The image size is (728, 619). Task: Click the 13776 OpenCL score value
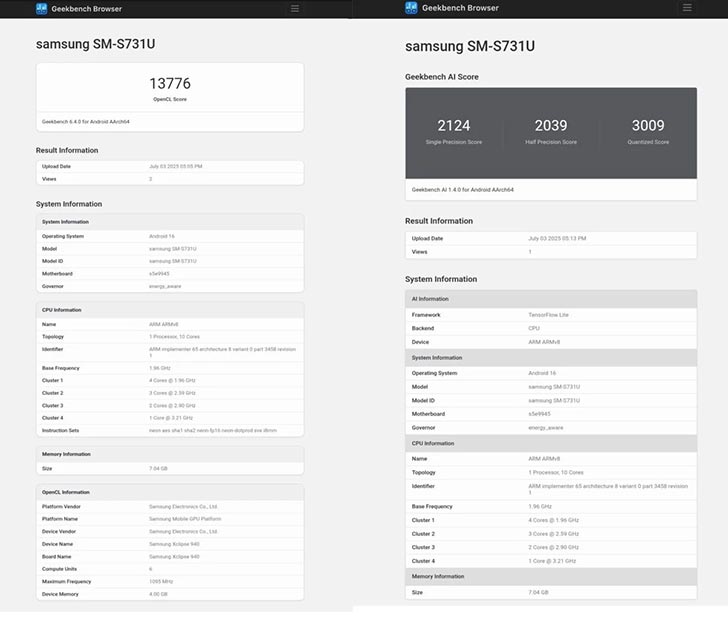click(x=170, y=83)
